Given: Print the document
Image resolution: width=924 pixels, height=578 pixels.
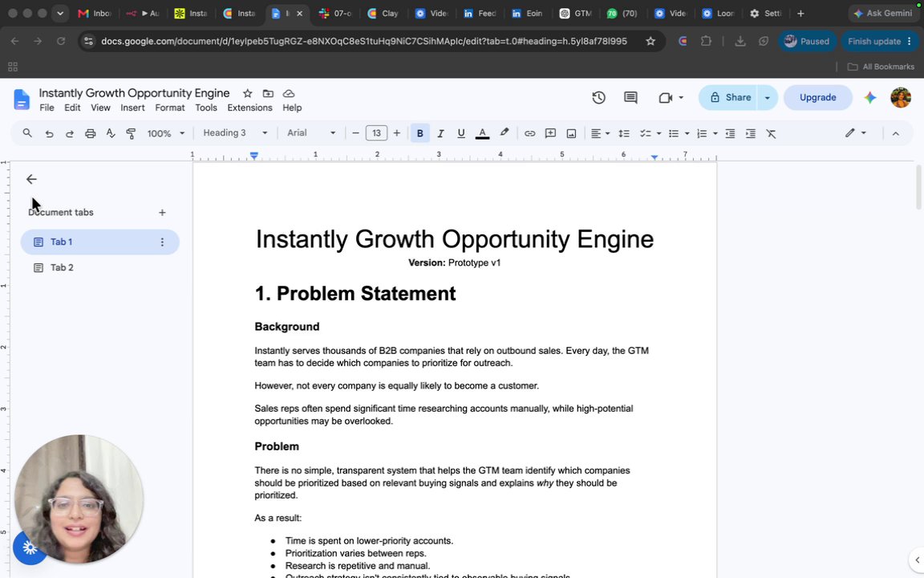Looking at the screenshot, I should tap(90, 133).
